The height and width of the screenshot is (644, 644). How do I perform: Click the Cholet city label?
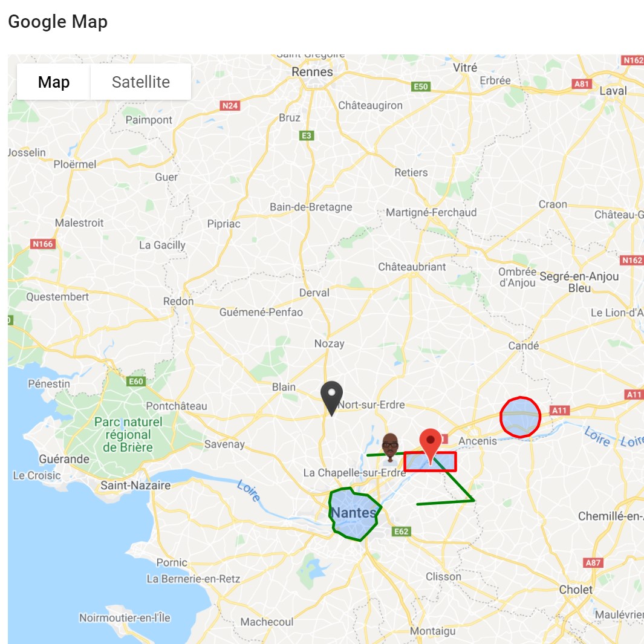coord(576,590)
